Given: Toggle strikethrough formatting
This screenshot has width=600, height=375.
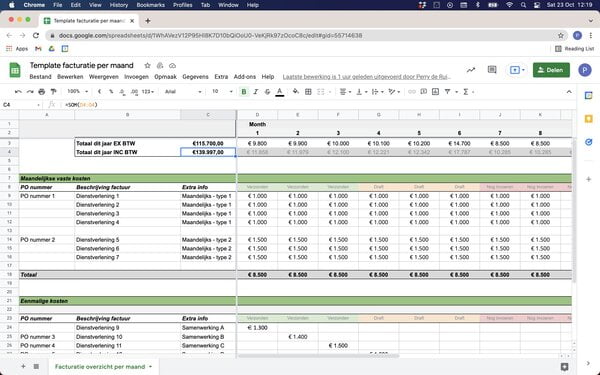Looking at the screenshot, I should (x=267, y=92).
